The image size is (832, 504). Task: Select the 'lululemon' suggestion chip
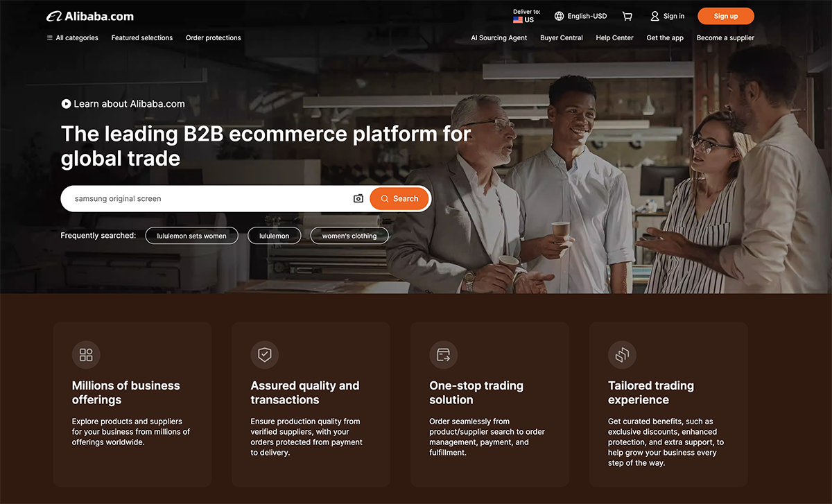click(275, 236)
